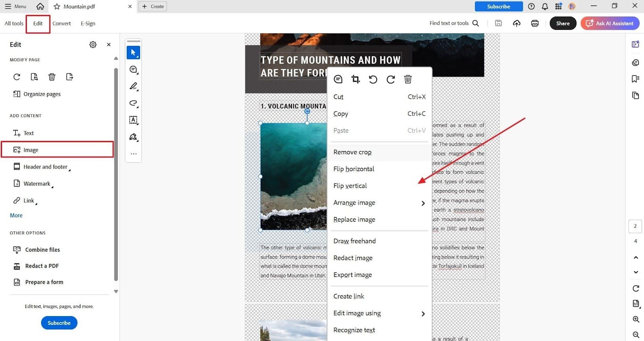Screen dimensions: 644x341
Task: Expand Edit image using submenu
Action: coord(380,313)
